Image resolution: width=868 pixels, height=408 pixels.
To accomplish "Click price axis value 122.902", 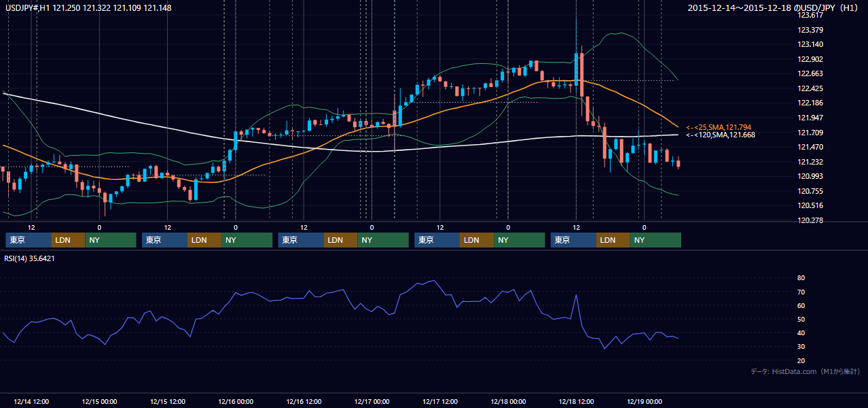I will pos(810,59).
